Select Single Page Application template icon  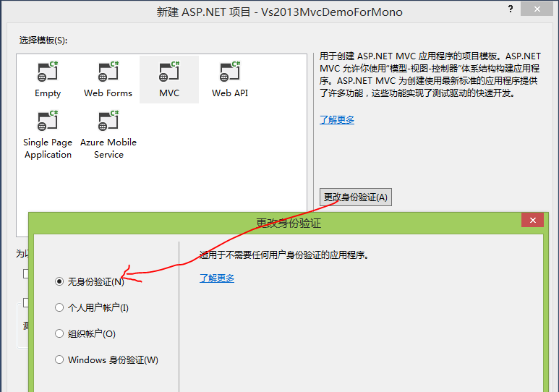click(48, 121)
